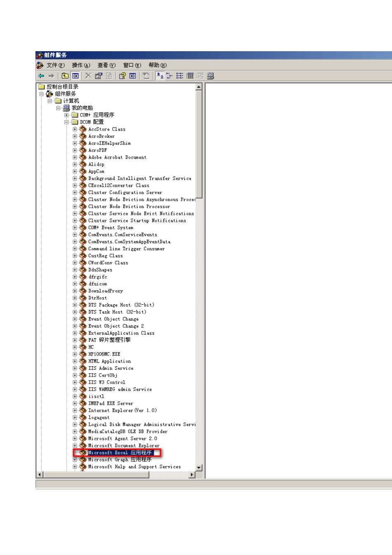The width and height of the screenshot is (392, 555).
Task: Open the Properties toolbar icon
Action: click(98, 76)
